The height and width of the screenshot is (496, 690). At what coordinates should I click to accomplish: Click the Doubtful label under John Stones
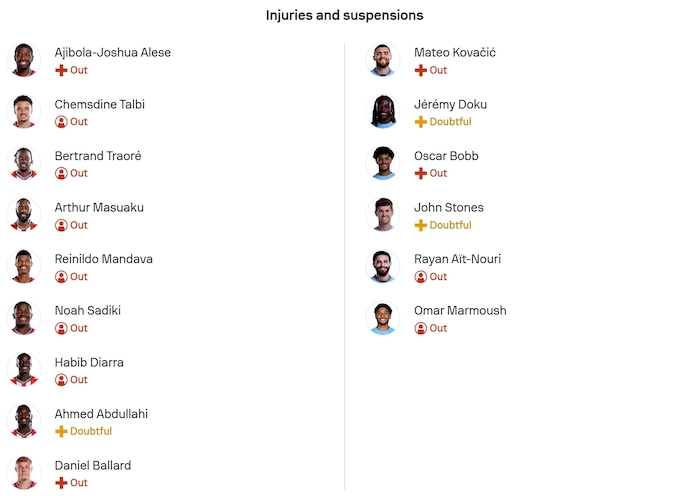(450, 225)
